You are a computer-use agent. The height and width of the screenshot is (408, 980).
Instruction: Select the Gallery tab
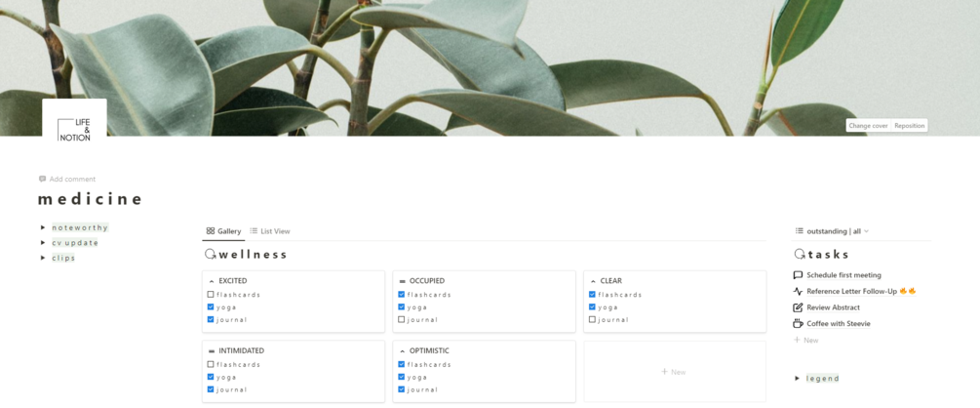tap(223, 231)
